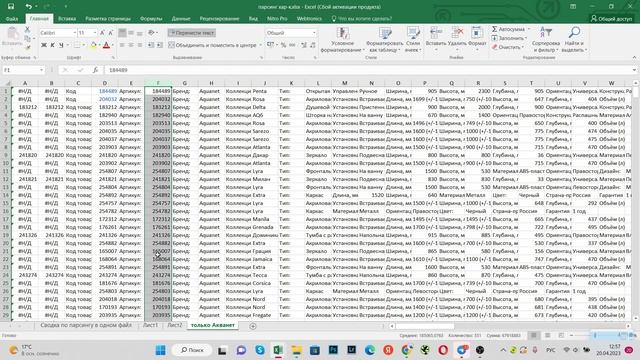
Task: Open Сортировка и фильтр menu
Action: [546, 40]
